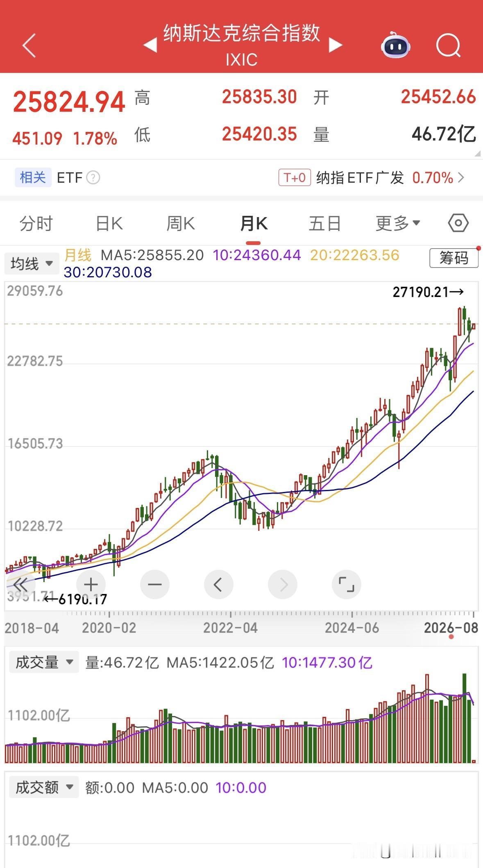483x868 pixels.
Task: Switch to the 周K tab
Action: pos(181,224)
